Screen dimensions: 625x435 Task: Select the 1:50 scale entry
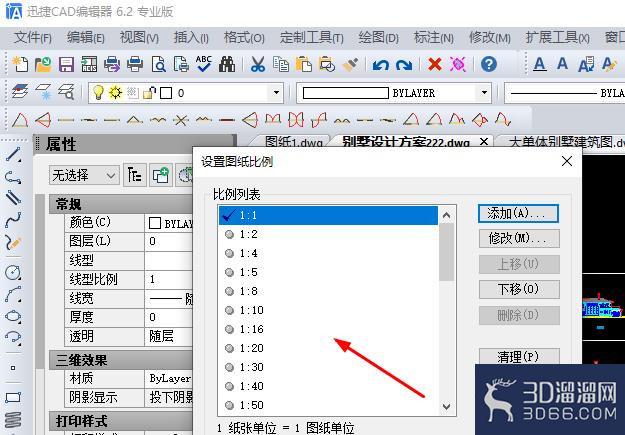328,405
